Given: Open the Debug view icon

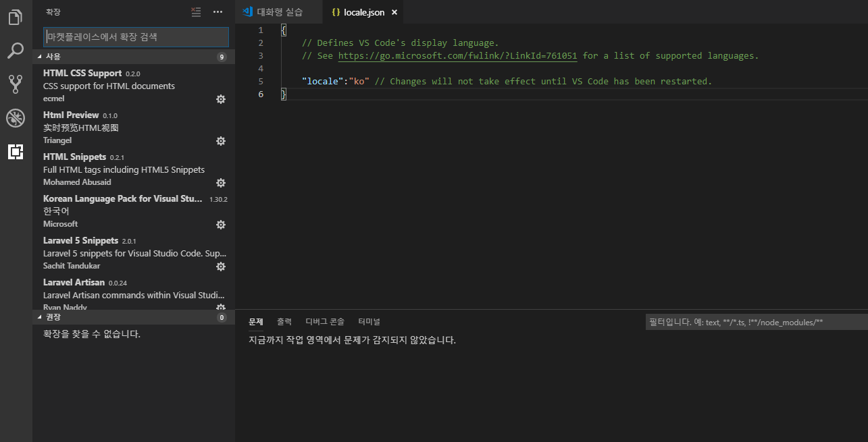Looking at the screenshot, I should pos(16,118).
